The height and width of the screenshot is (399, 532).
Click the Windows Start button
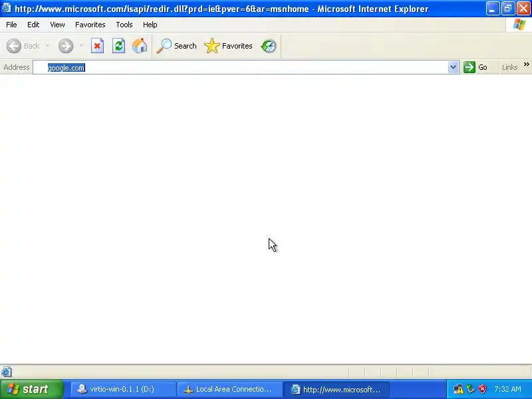point(32,389)
